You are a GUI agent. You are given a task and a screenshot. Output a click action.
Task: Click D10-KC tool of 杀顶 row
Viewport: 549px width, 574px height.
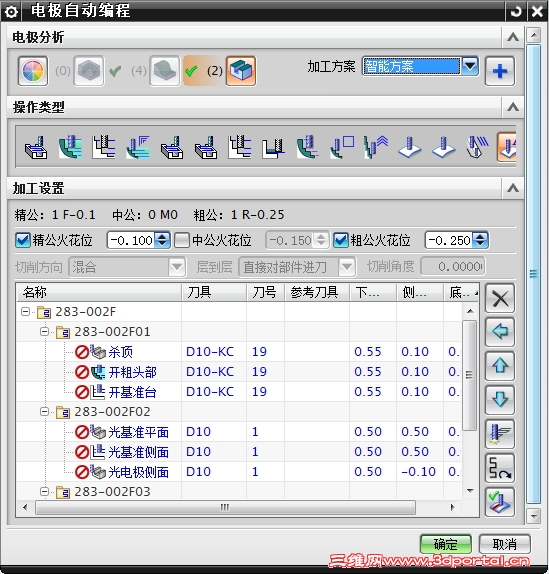(210, 352)
